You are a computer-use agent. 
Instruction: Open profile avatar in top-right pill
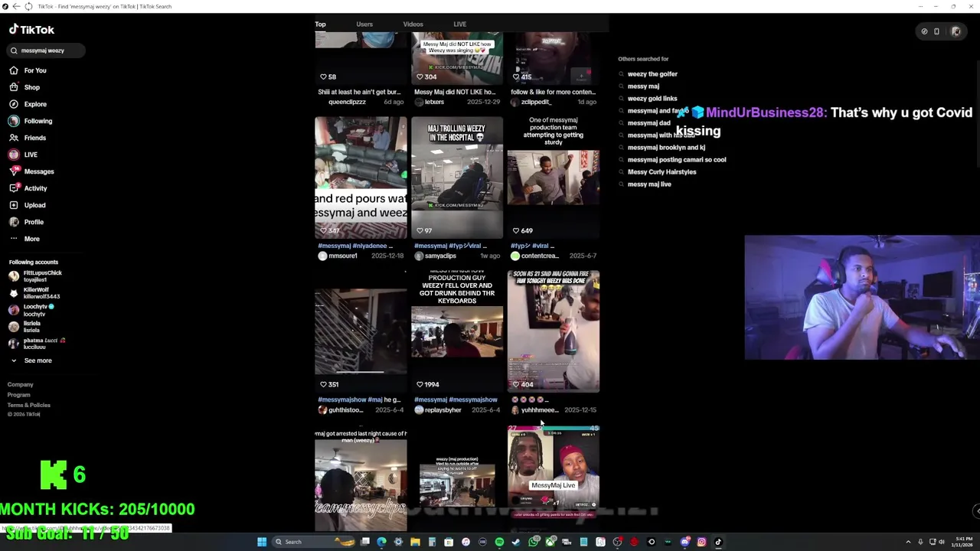pos(956,31)
